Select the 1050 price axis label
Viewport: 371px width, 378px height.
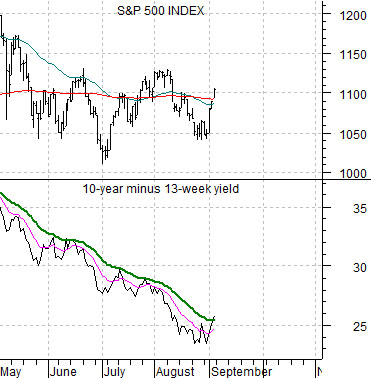[353, 135]
